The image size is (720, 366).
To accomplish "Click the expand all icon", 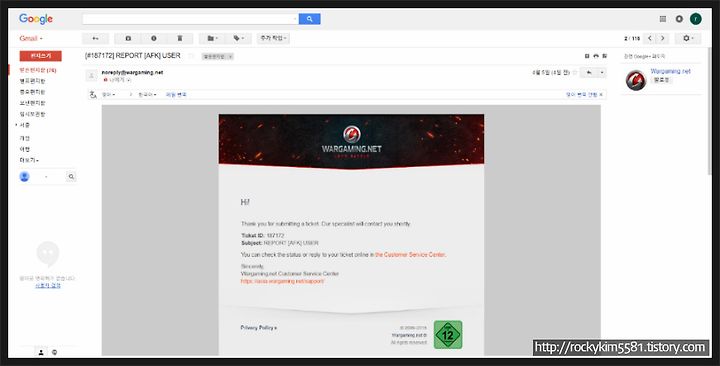I will pyautogui.click(x=587, y=56).
